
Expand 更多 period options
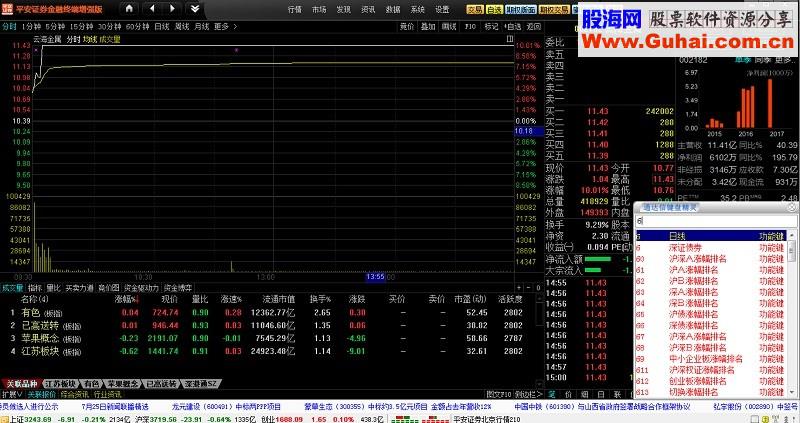[x=225, y=26]
